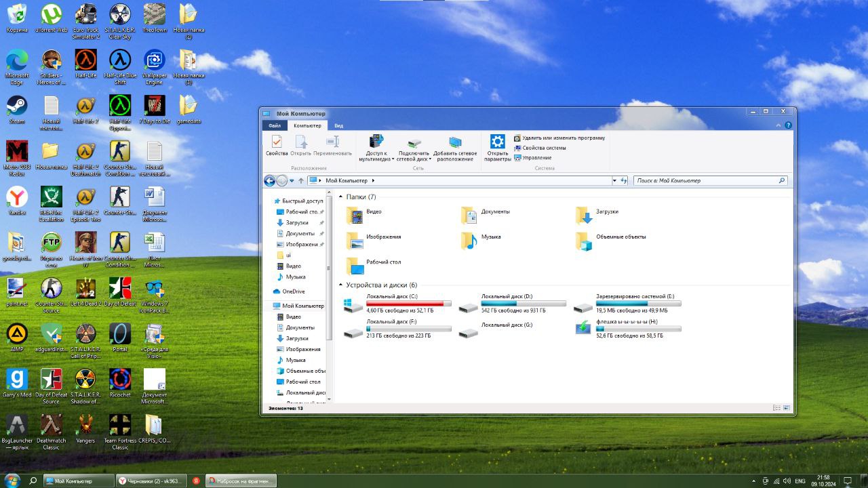Select the Left 4 Dead 2 desktop icon

point(85,292)
